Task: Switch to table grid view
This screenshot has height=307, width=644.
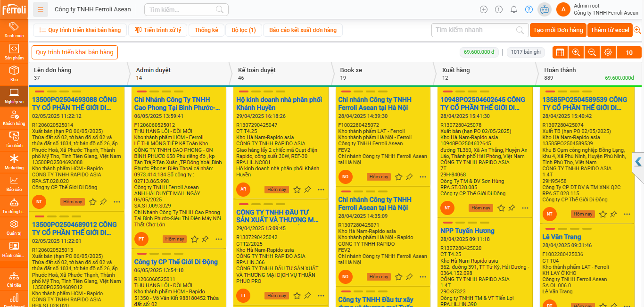Action: [560, 52]
